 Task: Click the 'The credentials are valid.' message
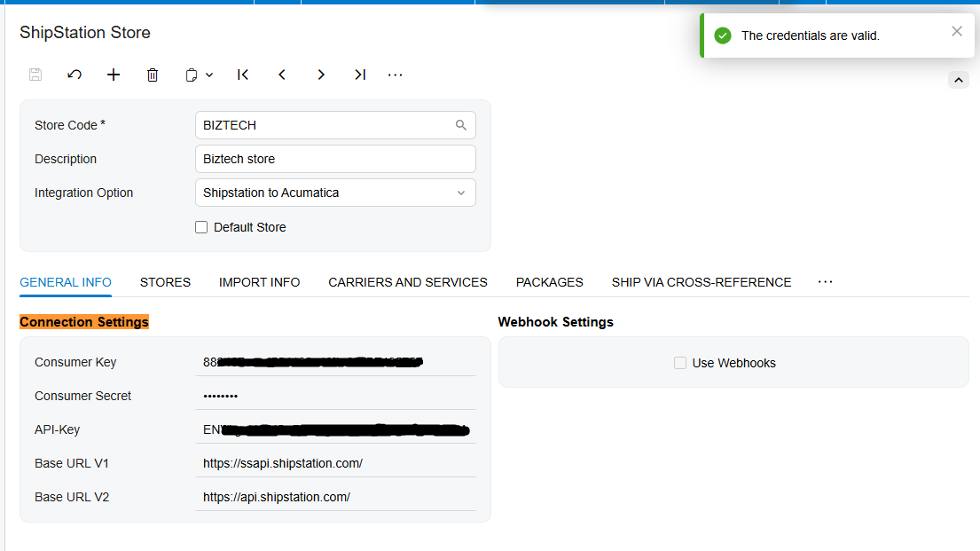tap(810, 35)
